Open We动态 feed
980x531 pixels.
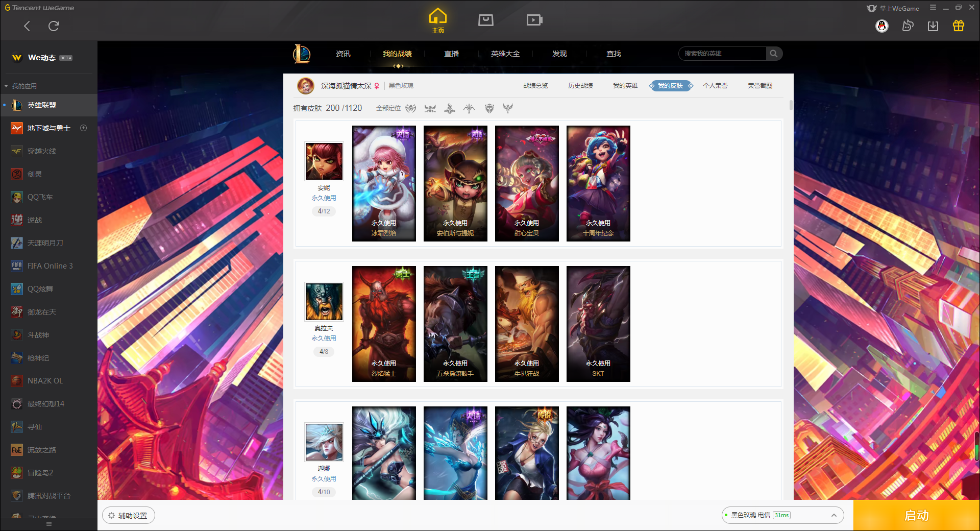42,58
